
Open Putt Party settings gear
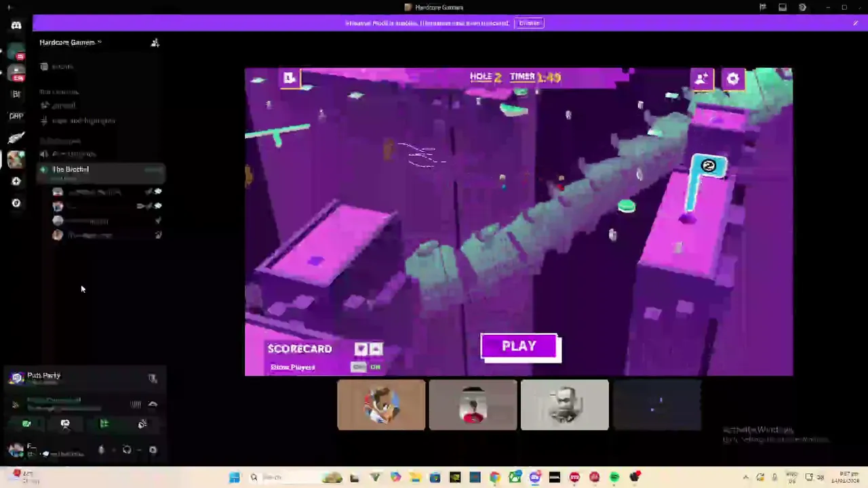point(733,79)
